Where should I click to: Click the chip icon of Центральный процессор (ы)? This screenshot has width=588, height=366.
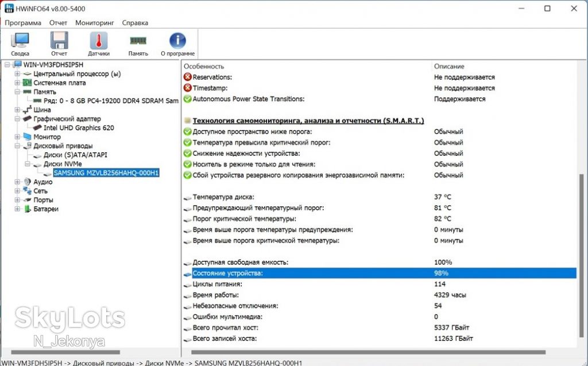(x=27, y=74)
